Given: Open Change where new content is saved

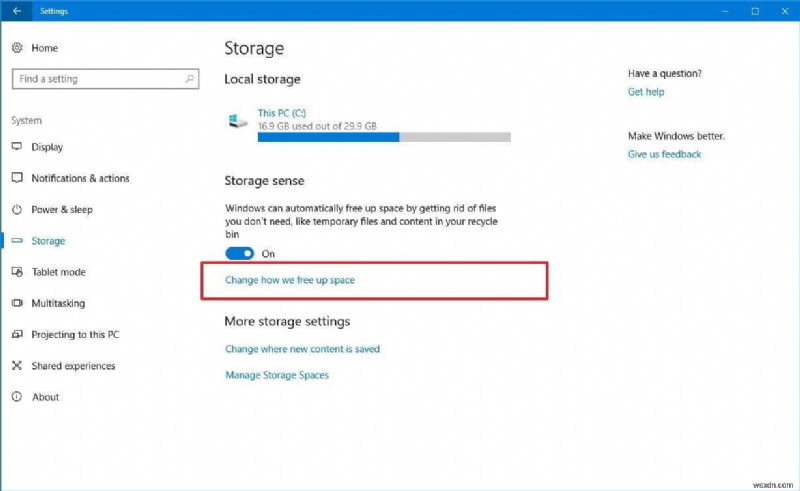Looking at the screenshot, I should 302,349.
